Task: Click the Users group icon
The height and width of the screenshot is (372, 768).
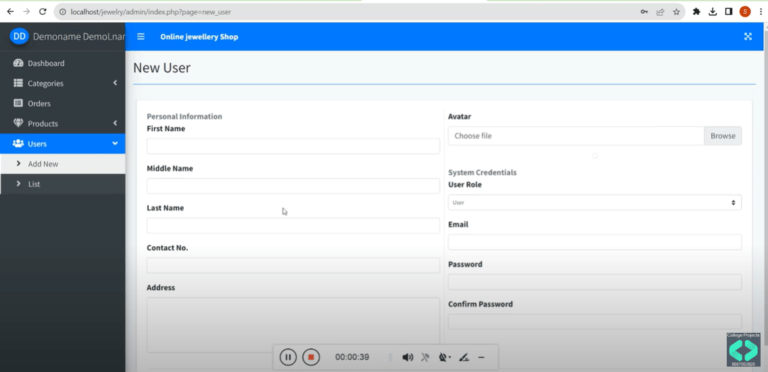Action: click(18, 143)
